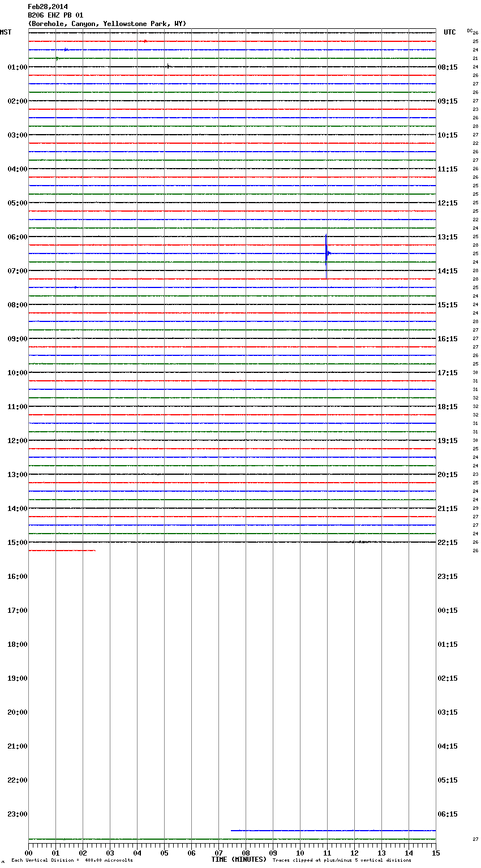This screenshot has width=481, height=868.
Task: Click minute tick label "13" on bottom axis
Action: [x=381, y=853]
